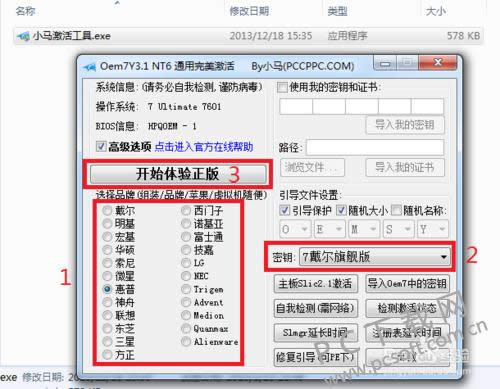Select the Quanmax brand radio button
Image resolution: width=500 pixels, height=389 pixels.
186,328
